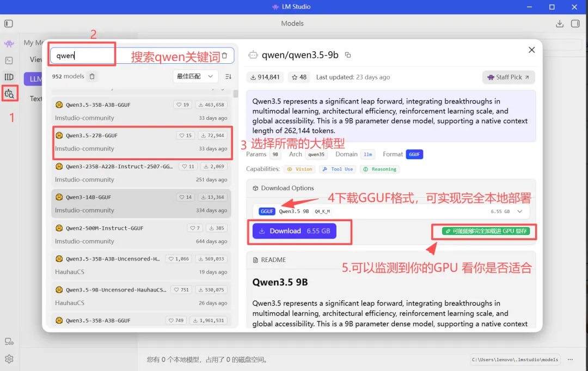Viewport: 588px width, 371px height.
Task: Select Qwen3.5-35B-A3B-GGUF with 1,961,531 downloads
Action: (142, 321)
